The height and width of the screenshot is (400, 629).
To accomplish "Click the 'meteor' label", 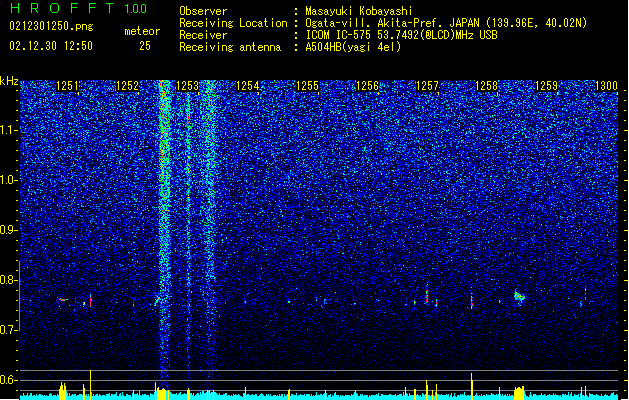I will pyautogui.click(x=142, y=31).
